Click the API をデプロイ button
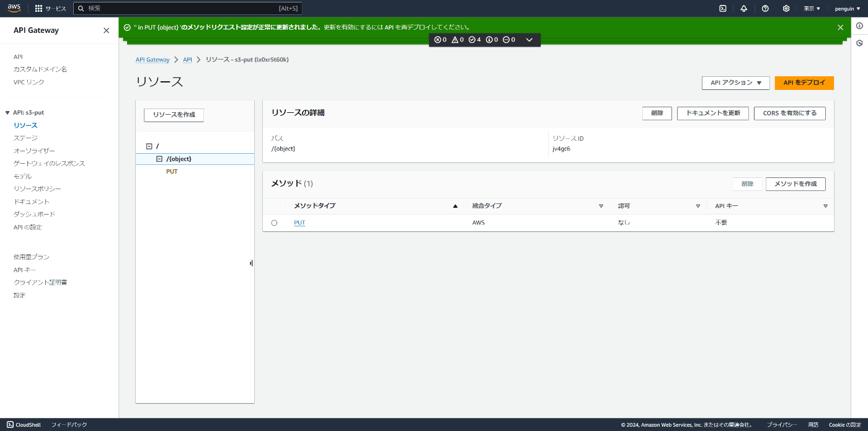The height and width of the screenshot is (431, 868). [804, 83]
